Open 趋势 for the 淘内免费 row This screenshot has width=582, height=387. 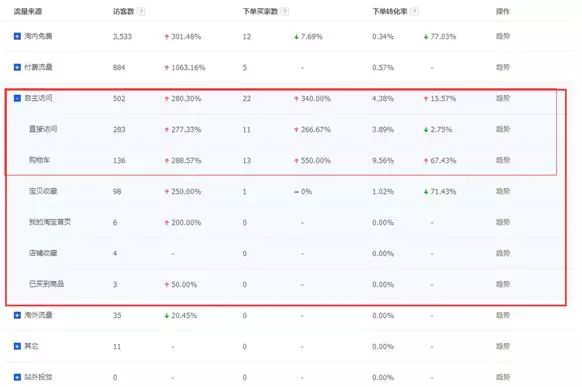tap(503, 36)
